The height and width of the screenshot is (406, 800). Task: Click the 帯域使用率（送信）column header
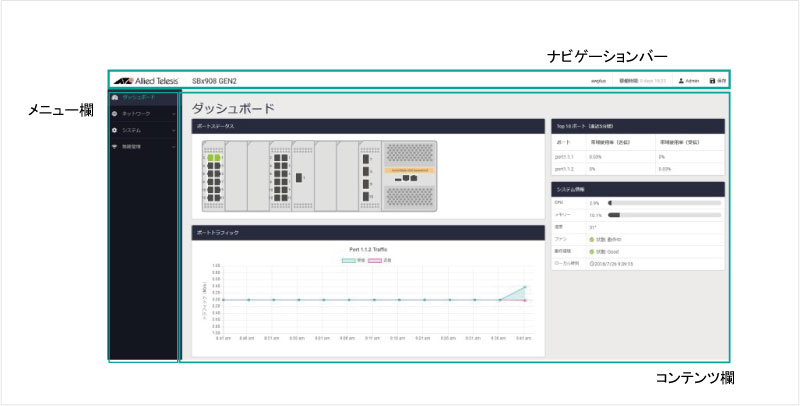coord(610,143)
